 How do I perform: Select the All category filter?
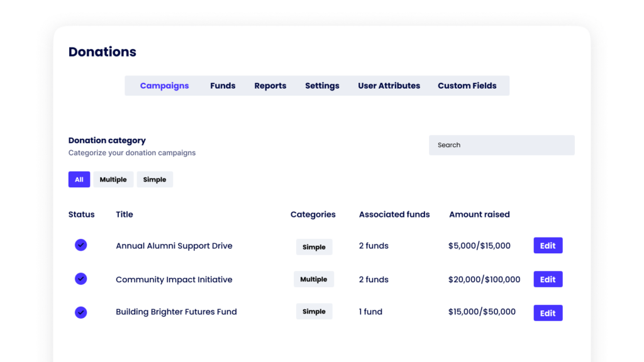coord(79,180)
